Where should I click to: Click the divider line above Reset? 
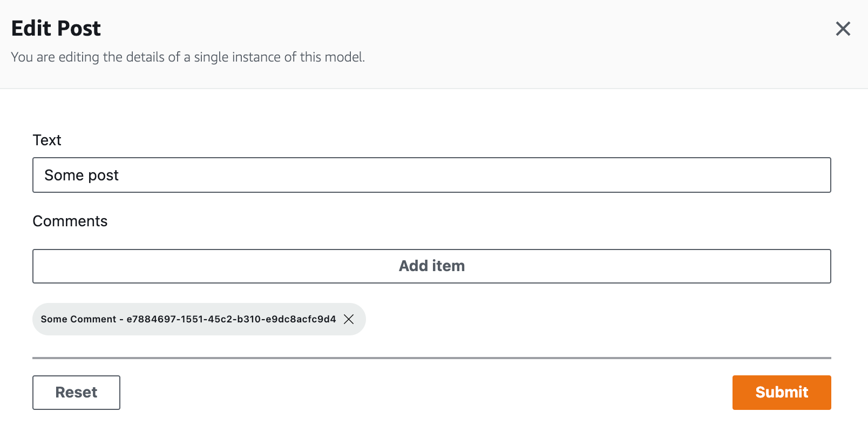(431, 358)
